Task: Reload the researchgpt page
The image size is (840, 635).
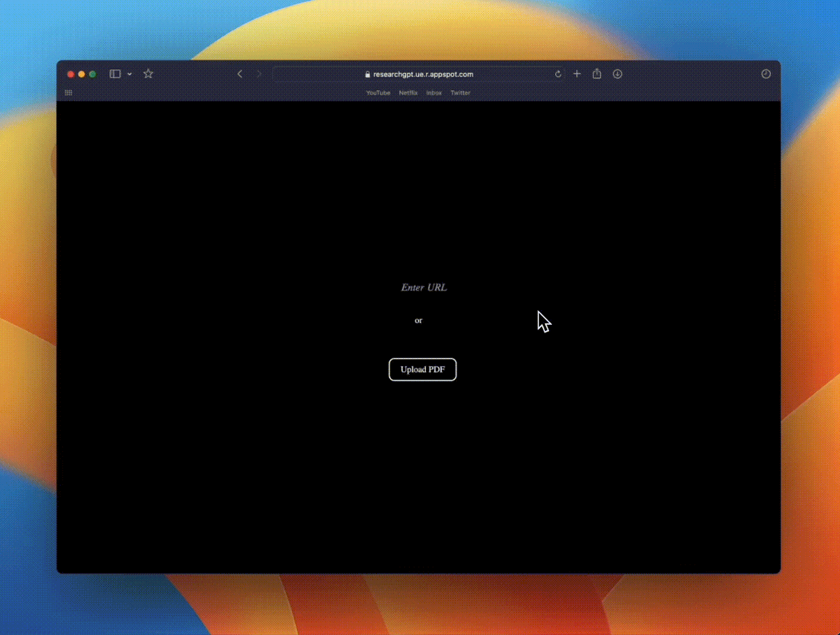Action: (x=558, y=74)
